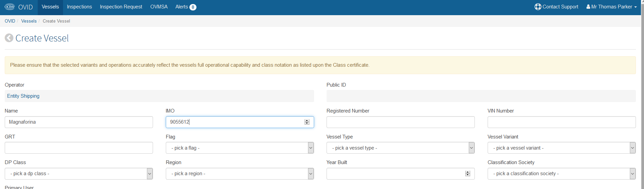Open the Mr Thomas Parker account menu
The image size is (644, 189).
(611, 7)
